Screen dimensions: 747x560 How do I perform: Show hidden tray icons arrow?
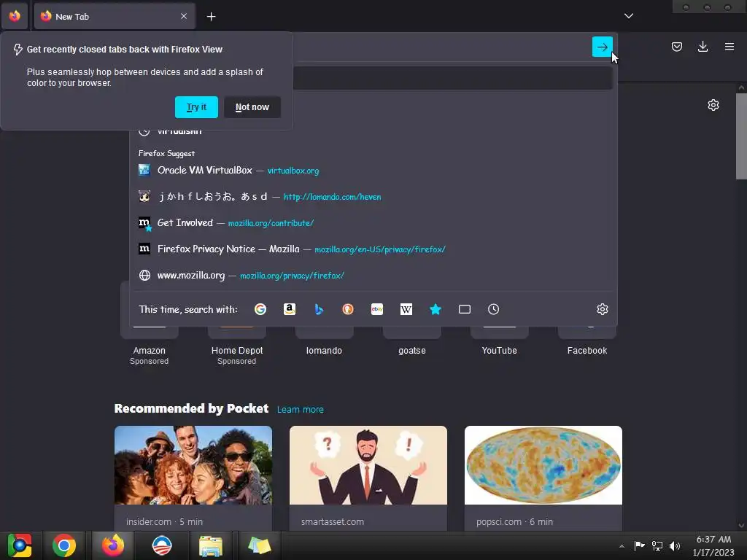(x=622, y=546)
